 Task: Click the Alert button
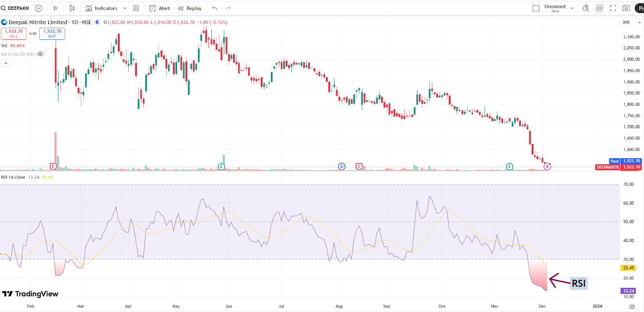[160, 8]
